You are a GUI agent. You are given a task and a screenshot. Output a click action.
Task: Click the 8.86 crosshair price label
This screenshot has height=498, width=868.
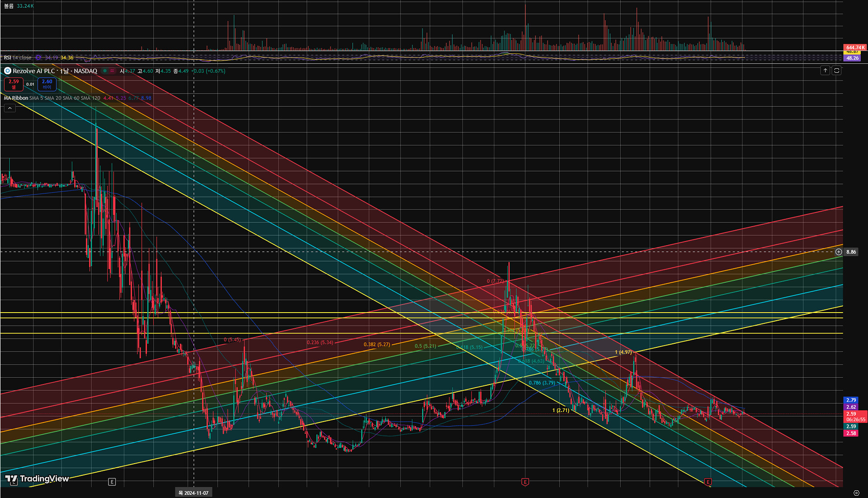(x=851, y=252)
